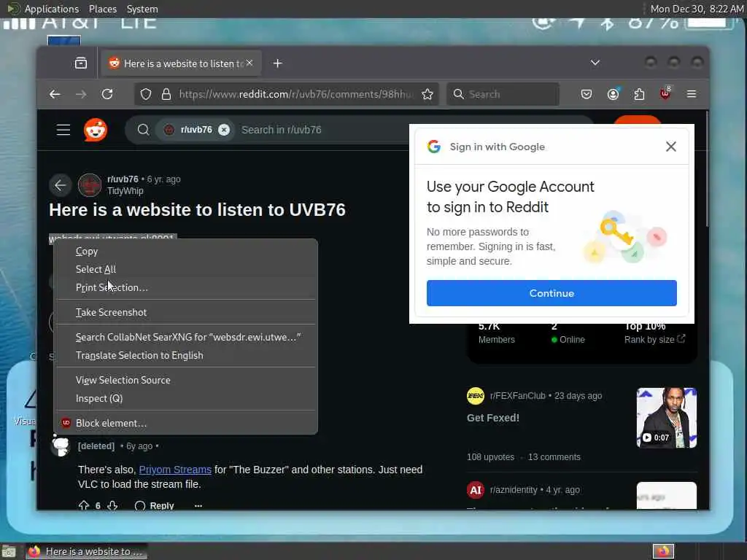Click the Search in r/uvb76 field
This screenshot has height=560, width=747.
pos(281,130)
